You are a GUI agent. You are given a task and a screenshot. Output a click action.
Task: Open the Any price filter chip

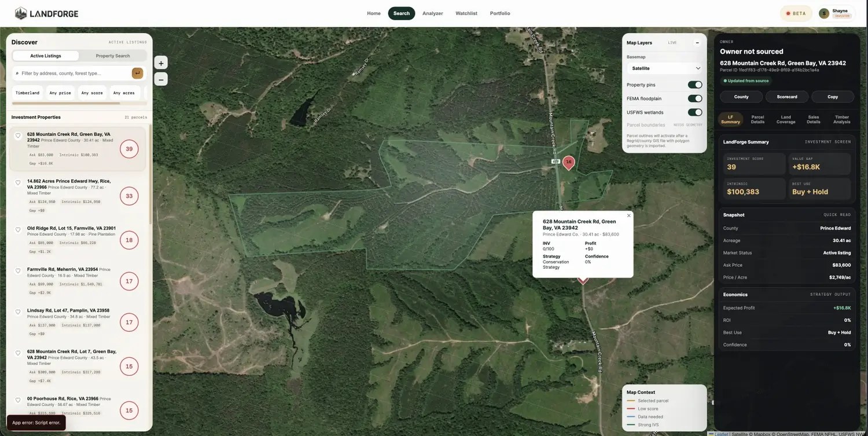pyautogui.click(x=60, y=93)
